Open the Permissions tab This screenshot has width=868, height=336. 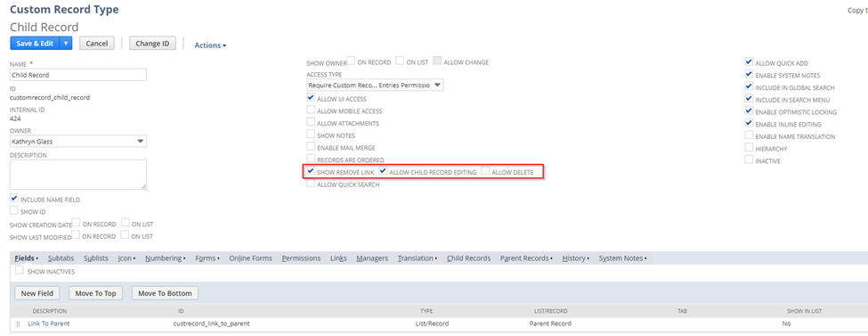pos(301,258)
